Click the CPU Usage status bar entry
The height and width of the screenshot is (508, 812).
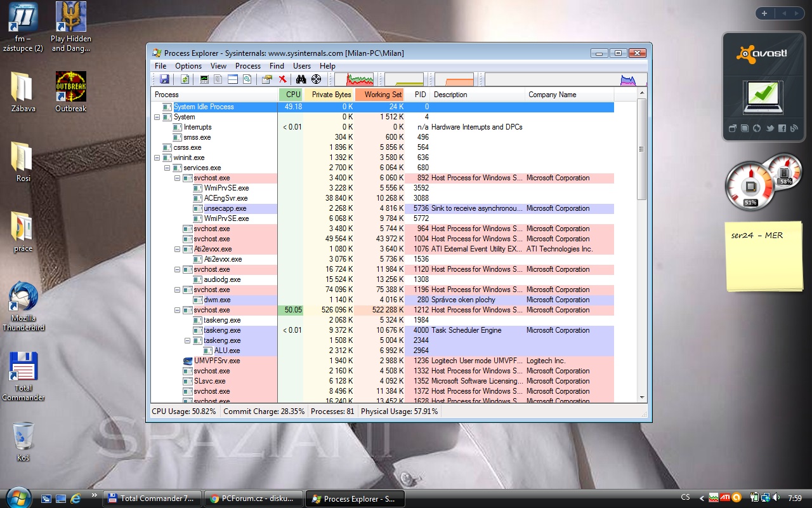tap(184, 411)
